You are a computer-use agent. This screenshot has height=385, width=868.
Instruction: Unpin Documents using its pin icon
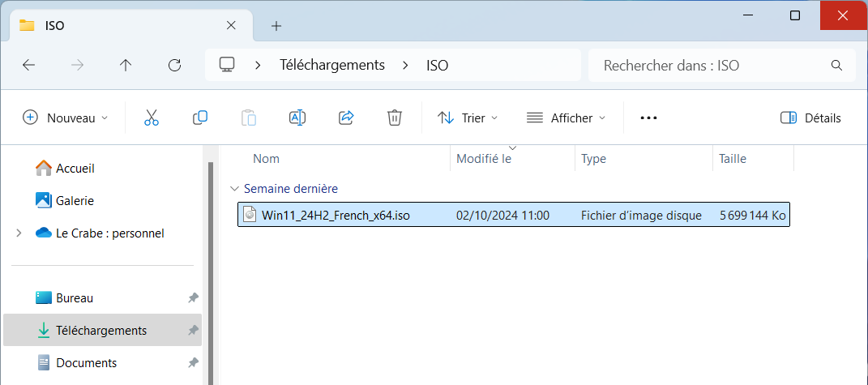click(193, 363)
